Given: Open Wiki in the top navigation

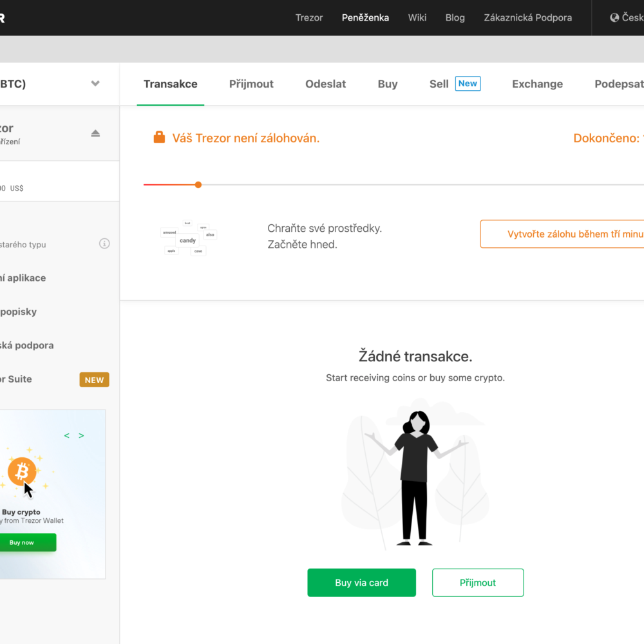Looking at the screenshot, I should coord(417,17).
